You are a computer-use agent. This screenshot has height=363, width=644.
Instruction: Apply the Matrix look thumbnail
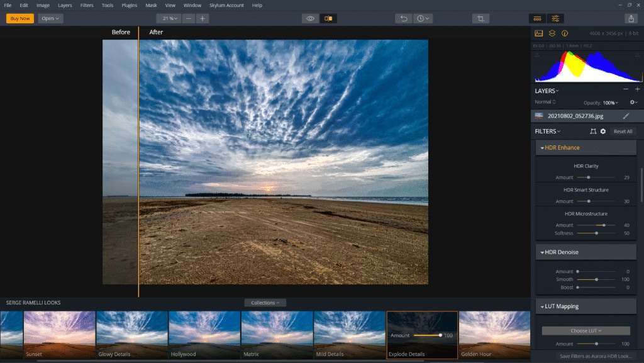click(x=277, y=335)
